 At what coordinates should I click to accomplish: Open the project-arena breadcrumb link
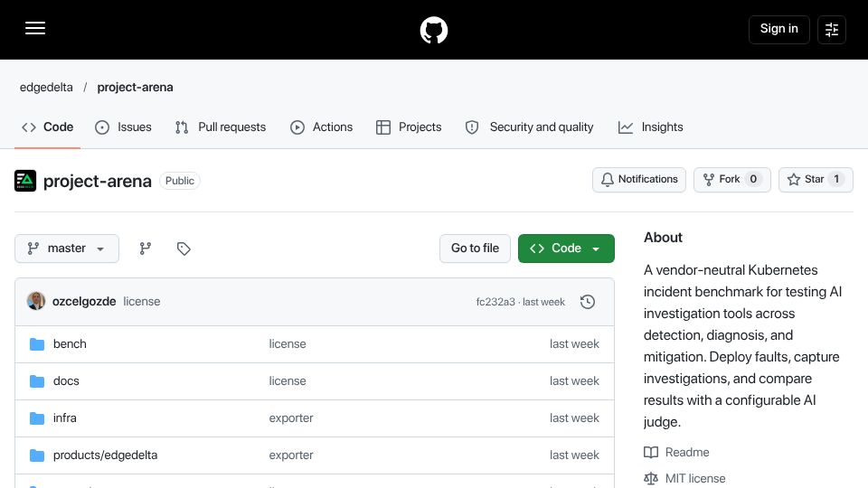[x=135, y=88]
